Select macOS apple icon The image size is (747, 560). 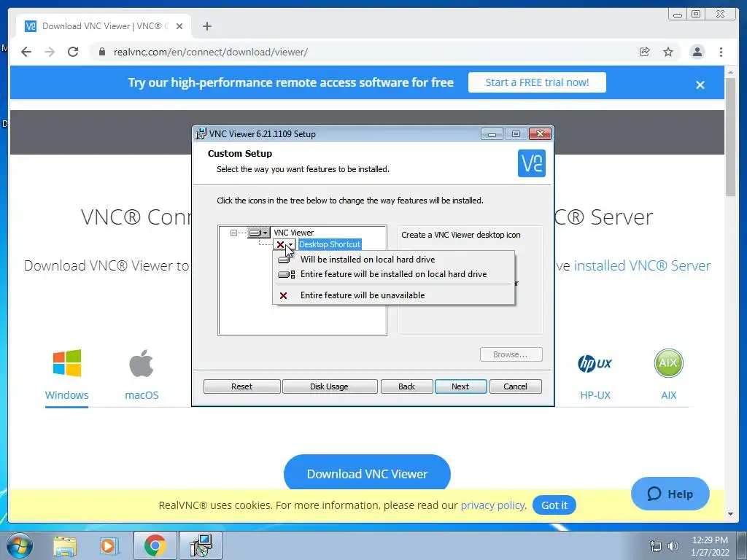tap(142, 363)
